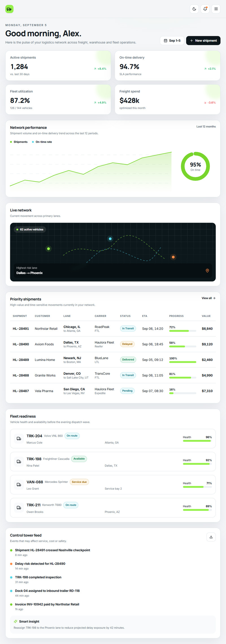The width and height of the screenshot is (226, 644).
Task: Open notifications bell icon
Action: pyautogui.click(x=205, y=9)
